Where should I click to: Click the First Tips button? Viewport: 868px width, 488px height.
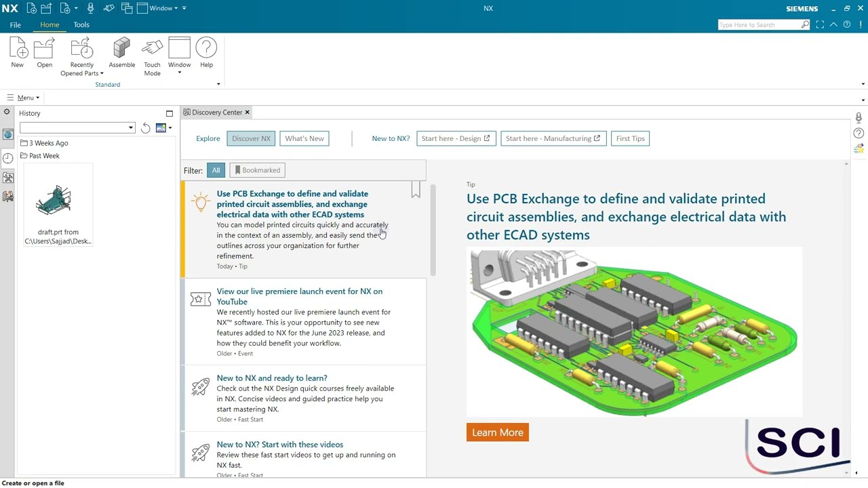[631, 138]
